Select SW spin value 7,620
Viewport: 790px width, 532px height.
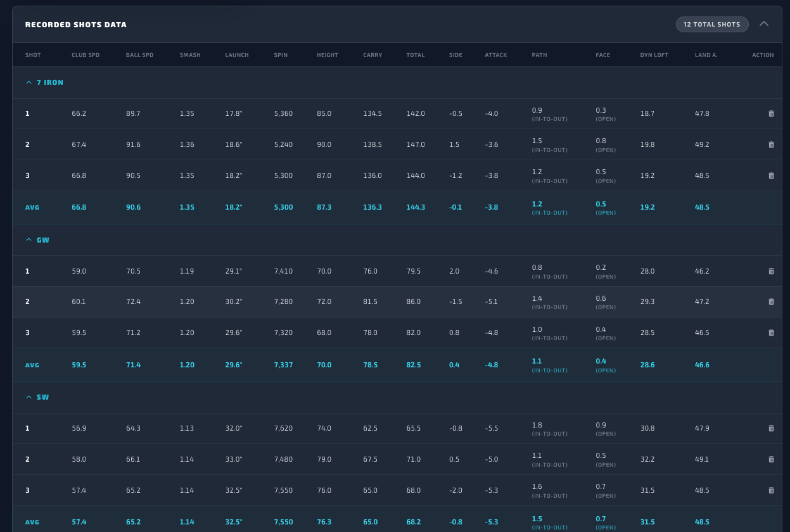coord(283,428)
